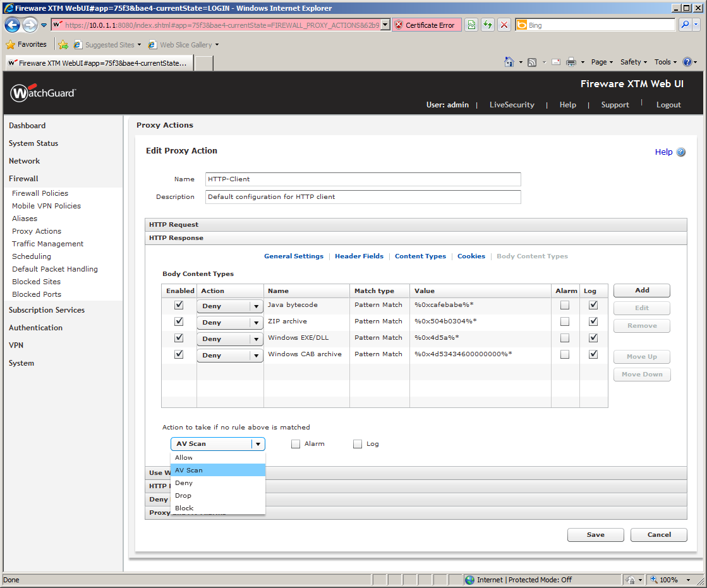Enable Log for unmatched rule action
The width and height of the screenshot is (707, 588).
point(358,444)
